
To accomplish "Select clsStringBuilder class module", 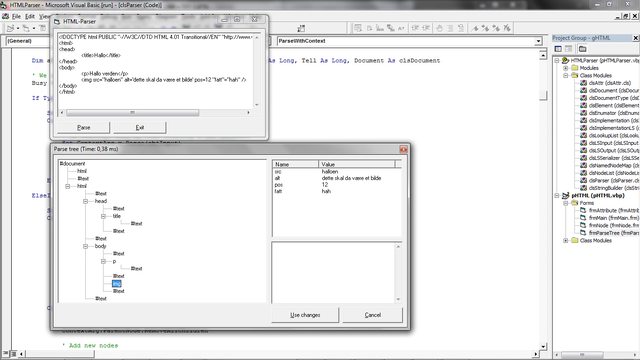I will click(x=609, y=188).
